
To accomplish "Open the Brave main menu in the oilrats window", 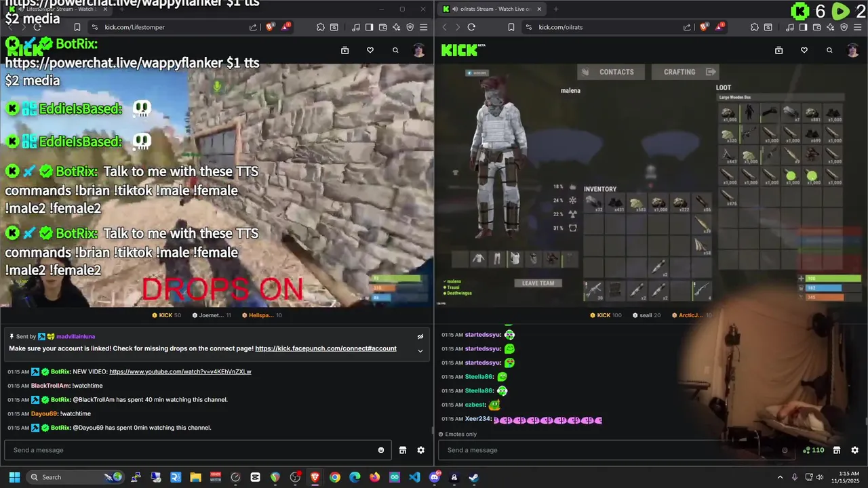I will (857, 27).
